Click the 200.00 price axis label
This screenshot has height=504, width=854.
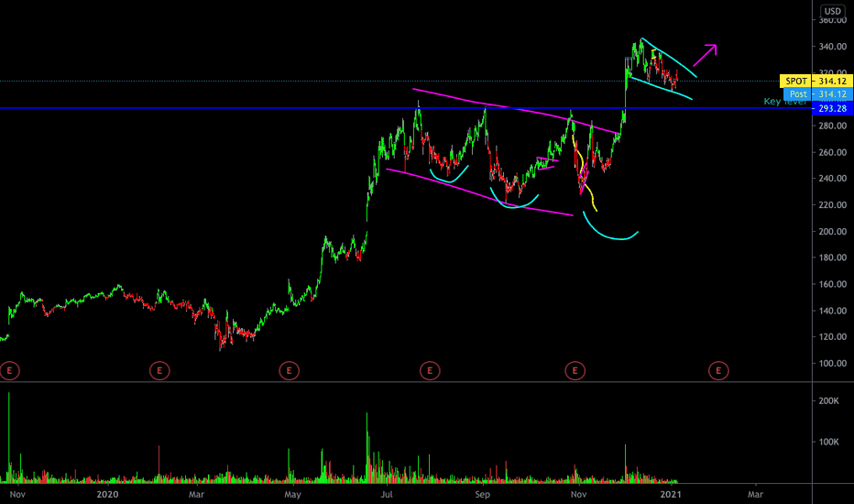pyautogui.click(x=833, y=232)
